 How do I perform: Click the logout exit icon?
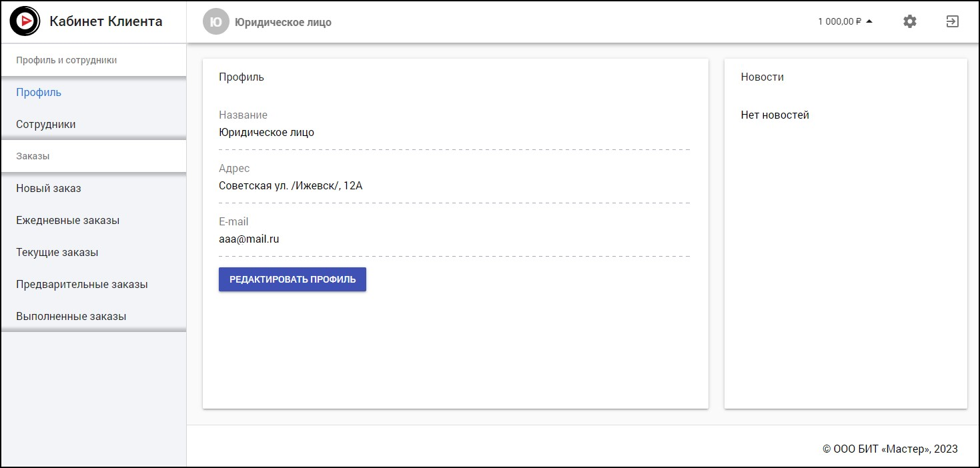(952, 21)
